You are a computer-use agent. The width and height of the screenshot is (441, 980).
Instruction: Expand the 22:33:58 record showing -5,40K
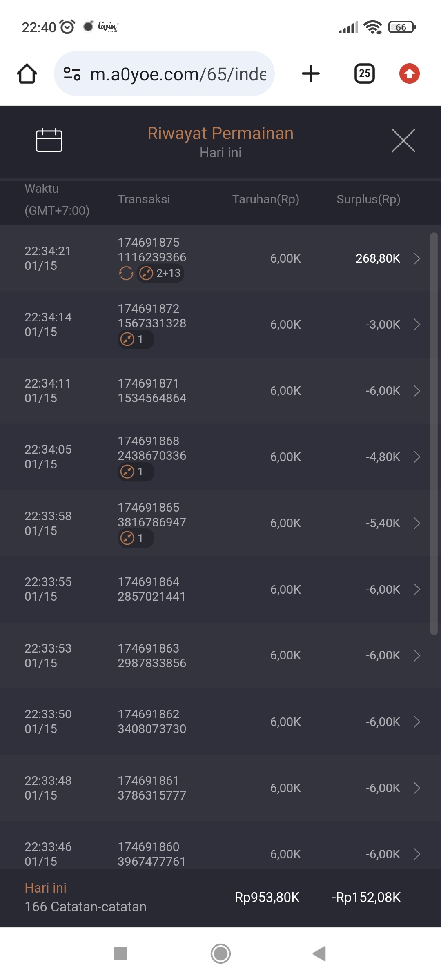point(416,523)
